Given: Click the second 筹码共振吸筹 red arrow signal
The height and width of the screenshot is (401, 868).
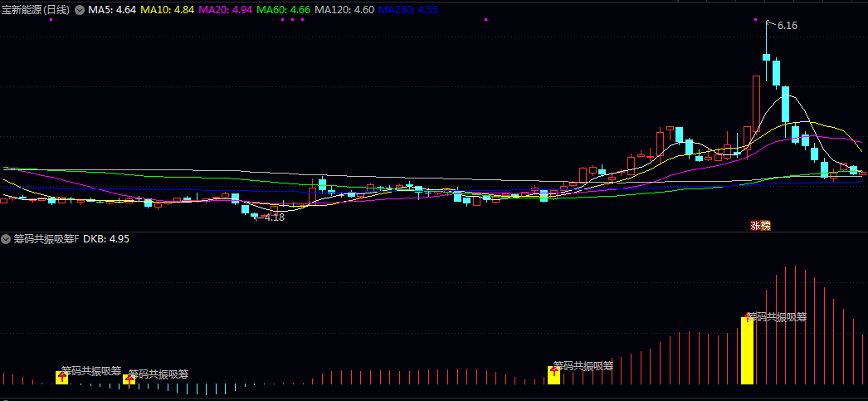Looking at the screenshot, I should [130, 380].
